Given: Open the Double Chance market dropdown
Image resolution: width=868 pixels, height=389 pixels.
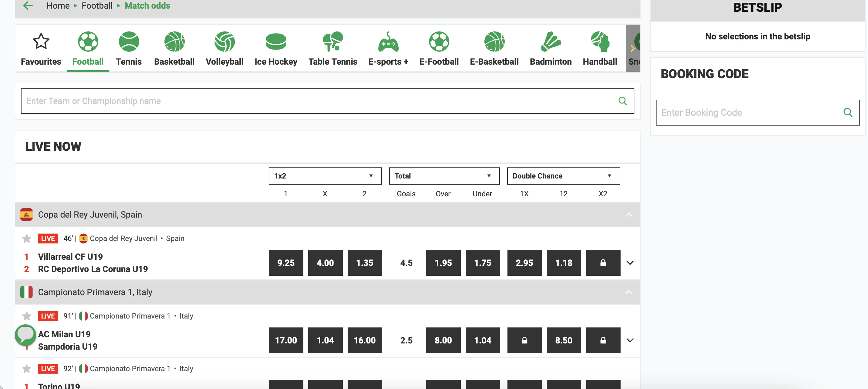Looking at the screenshot, I should point(563,176).
